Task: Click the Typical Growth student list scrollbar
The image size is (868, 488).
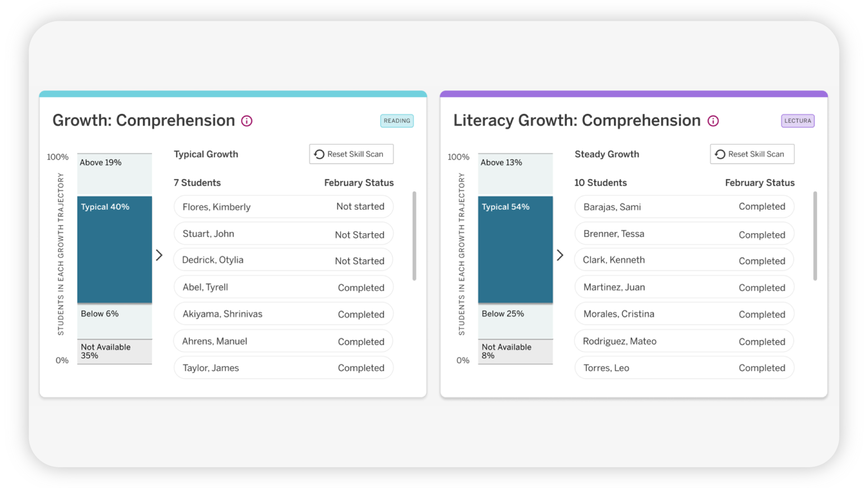Action: tap(414, 236)
